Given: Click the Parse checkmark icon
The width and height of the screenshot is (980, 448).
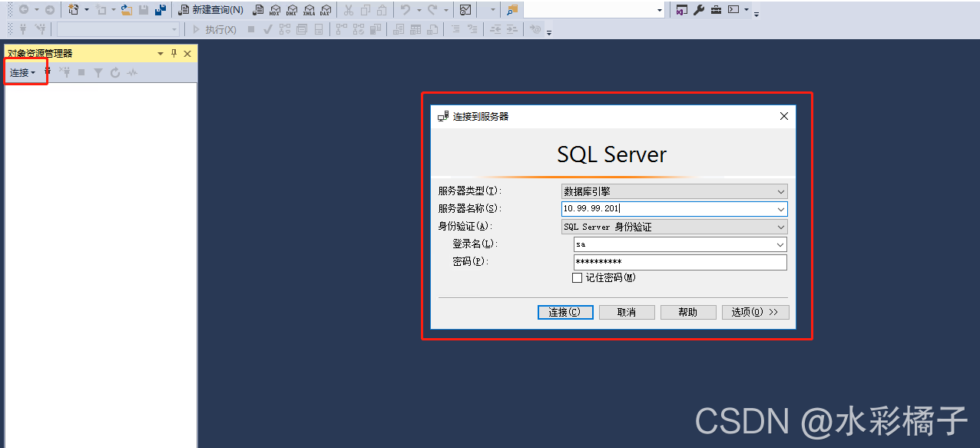Looking at the screenshot, I should (267, 29).
